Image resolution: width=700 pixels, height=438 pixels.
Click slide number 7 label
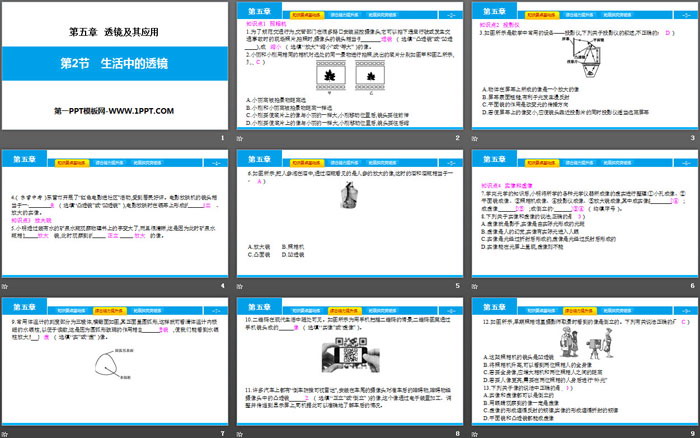click(222, 434)
